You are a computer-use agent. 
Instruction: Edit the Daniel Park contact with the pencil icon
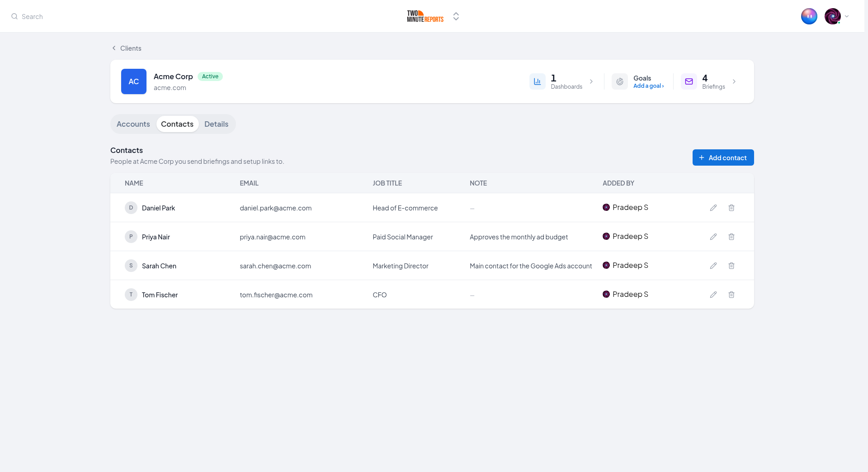tap(713, 208)
